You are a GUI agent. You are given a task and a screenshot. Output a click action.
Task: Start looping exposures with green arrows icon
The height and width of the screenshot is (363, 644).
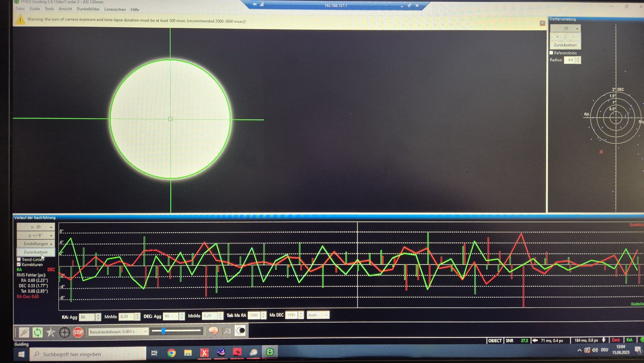38,332
